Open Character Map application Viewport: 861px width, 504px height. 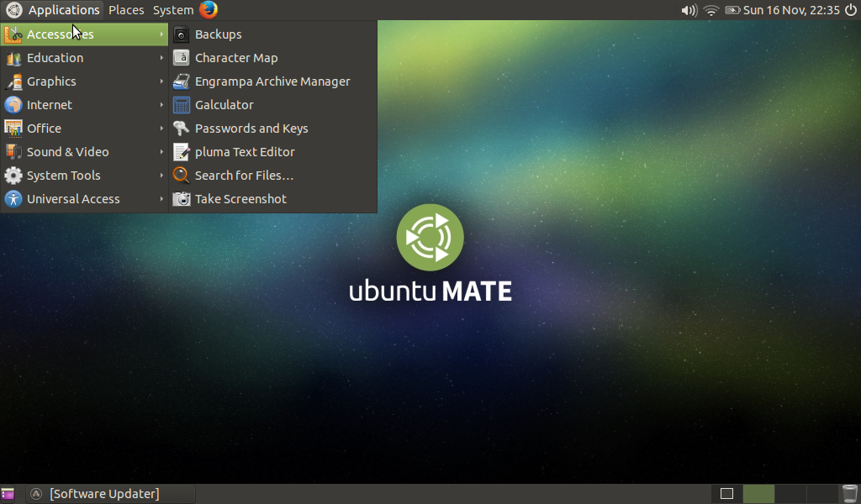click(273, 58)
